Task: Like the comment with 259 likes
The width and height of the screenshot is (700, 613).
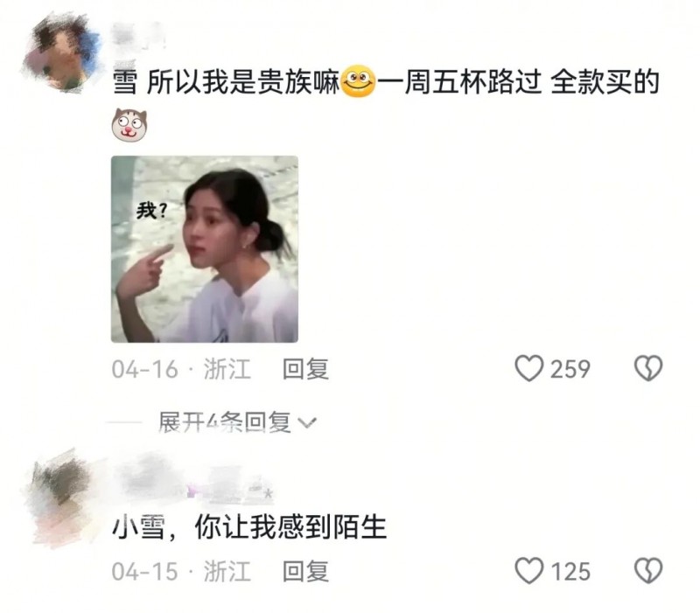Action: point(529,368)
